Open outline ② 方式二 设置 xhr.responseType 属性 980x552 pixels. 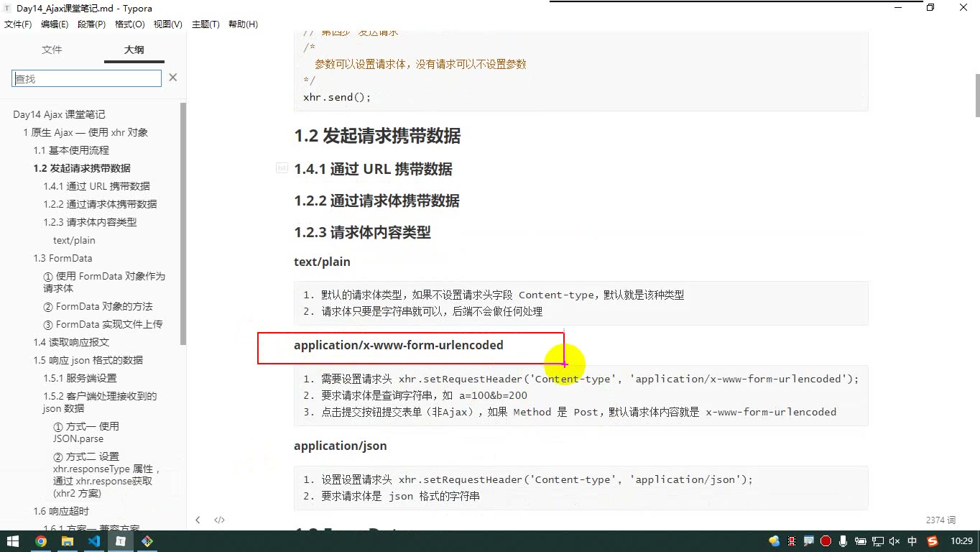point(107,474)
